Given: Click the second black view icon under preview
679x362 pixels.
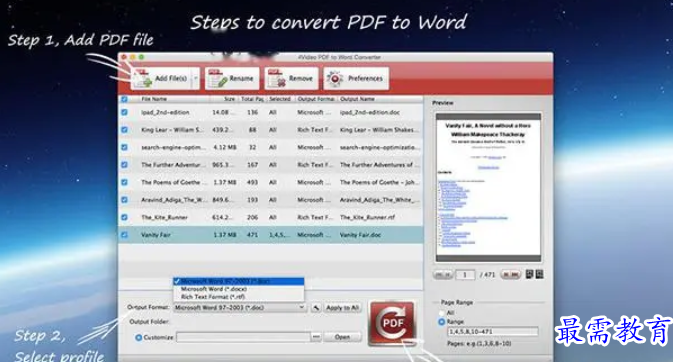Looking at the screenshot, I should 539,274.
